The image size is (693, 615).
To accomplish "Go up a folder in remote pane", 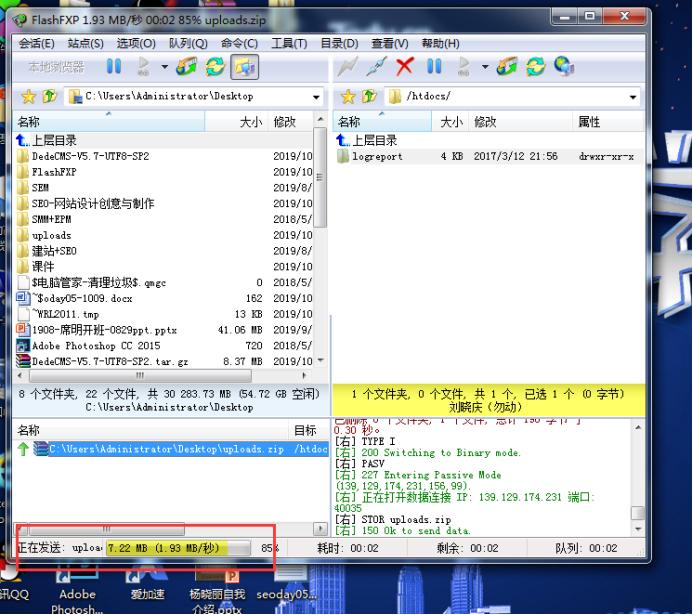I will [x=369, y=96].
